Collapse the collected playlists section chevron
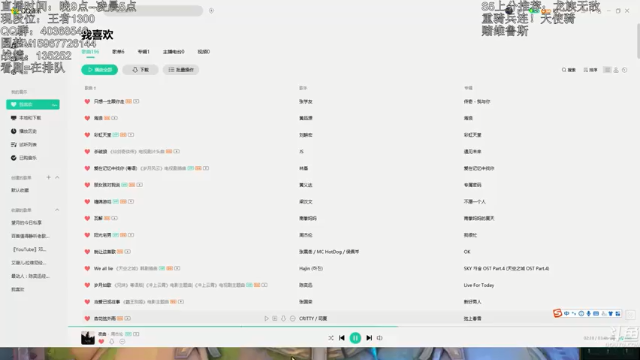Viewport: 640px width, 360px height. coord(57,210)
